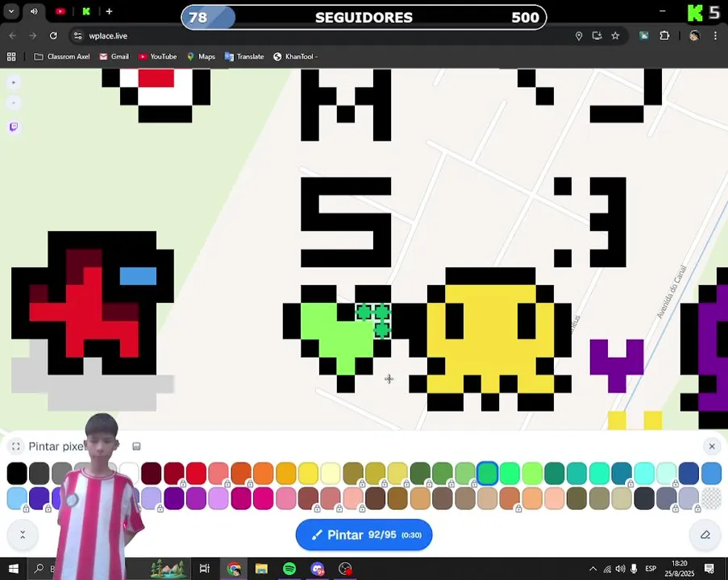Click the Pintar 92/95 button

coord(364,535)
